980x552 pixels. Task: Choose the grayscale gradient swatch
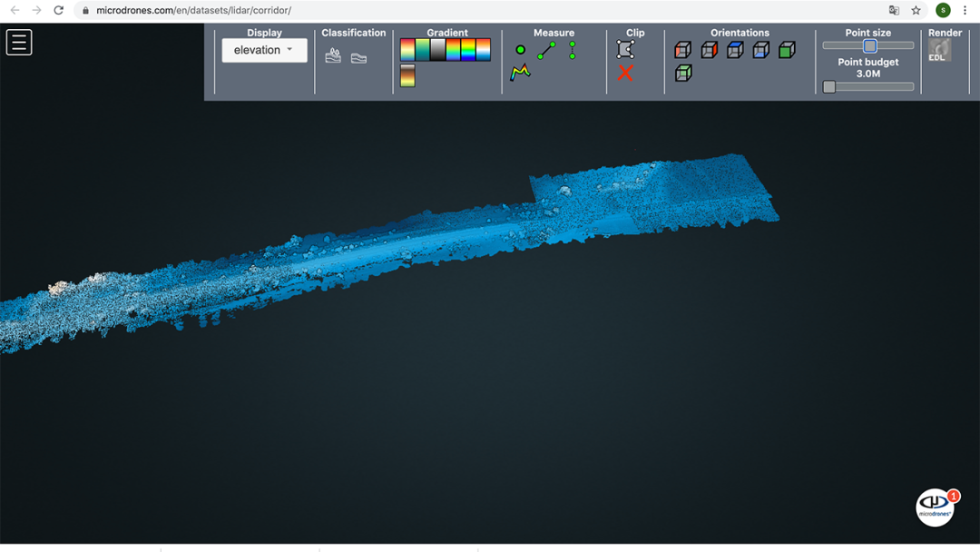(x=437, y=50)
